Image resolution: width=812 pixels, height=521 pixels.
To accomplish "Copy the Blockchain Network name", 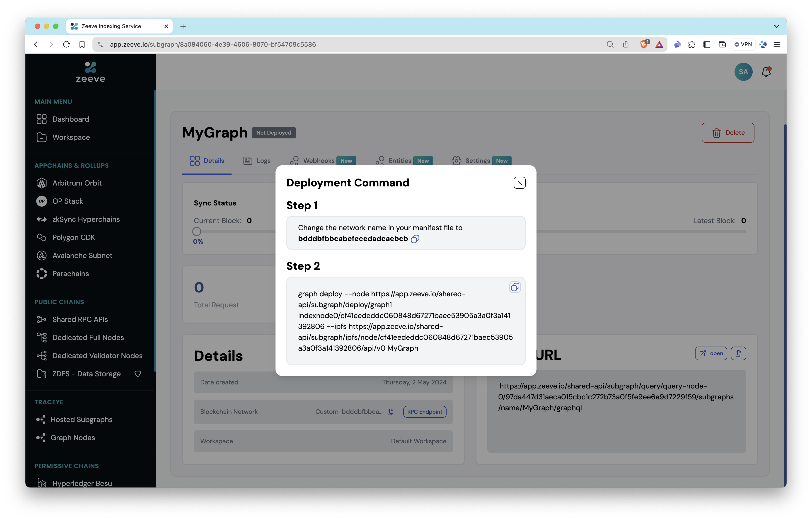I will [x=390, y=412].
